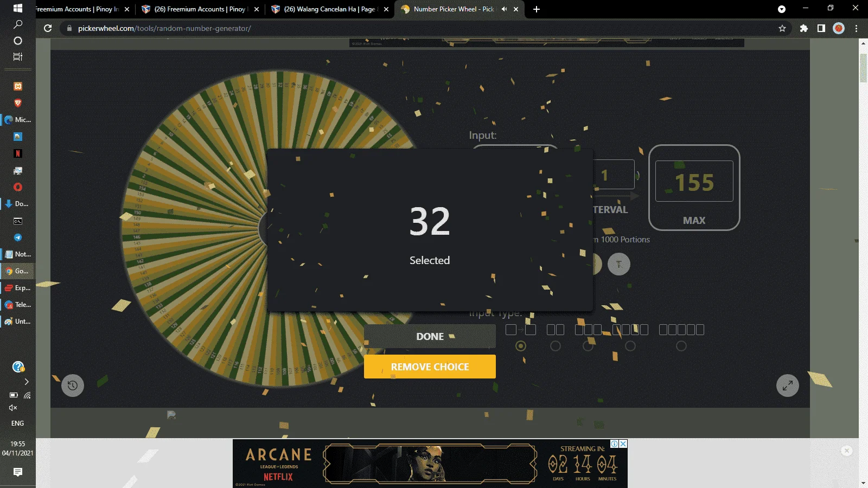
Task: Open the Untitled Paint taskbar item
Action: tap(17, 322)
